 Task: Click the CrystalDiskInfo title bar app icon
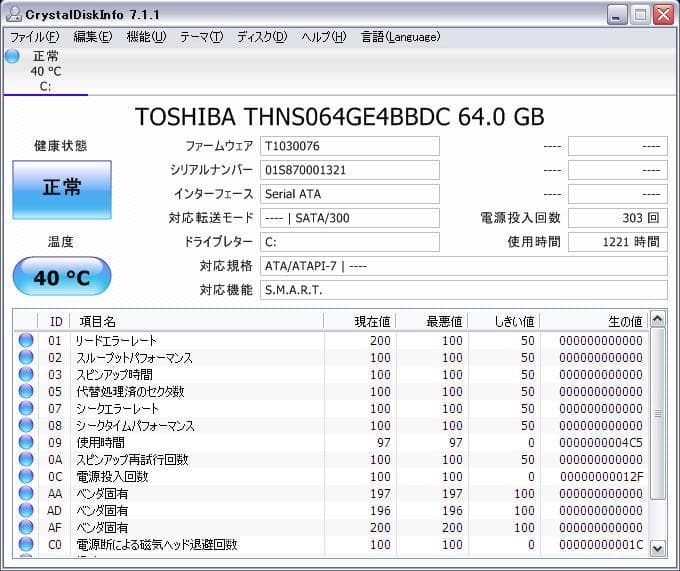tap(13, 14)
